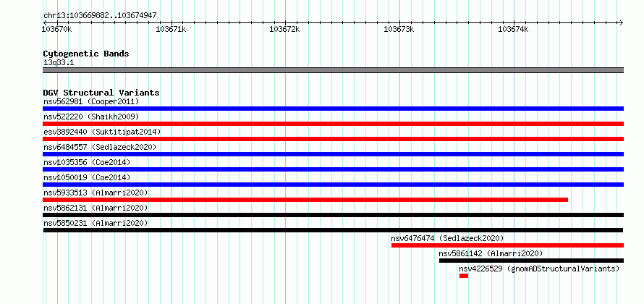Select the blue bar for nsv1050019
Screen dimensions: 644x304
pyautogui.click(x=333, y=185)
